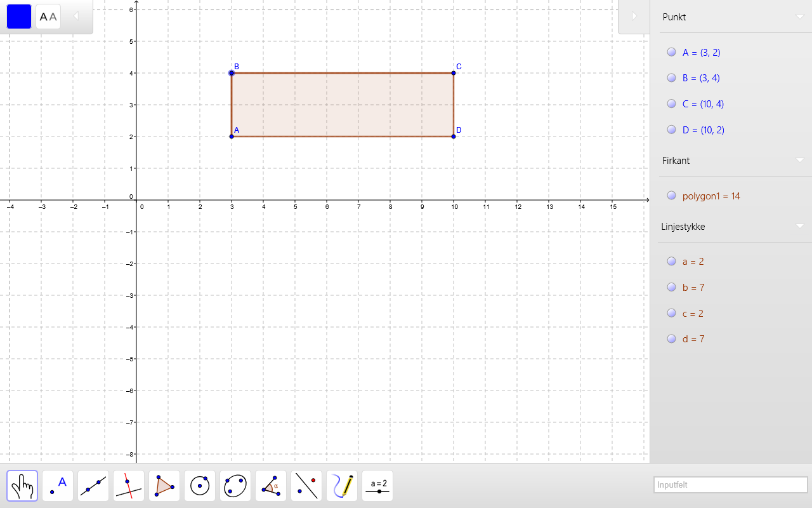Viewport: 812px width, 508px height.
Task: Click point C on the graph
Action: pos(454,73)
